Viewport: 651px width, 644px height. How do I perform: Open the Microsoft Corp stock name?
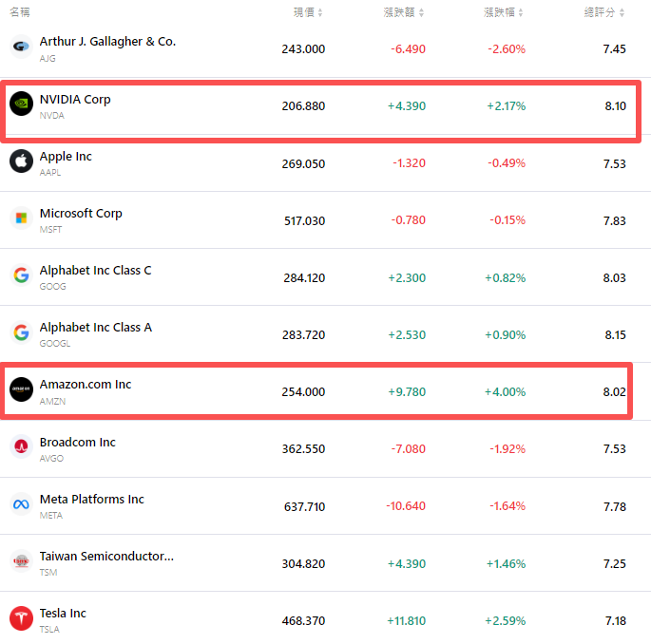[x=81, y=214]
